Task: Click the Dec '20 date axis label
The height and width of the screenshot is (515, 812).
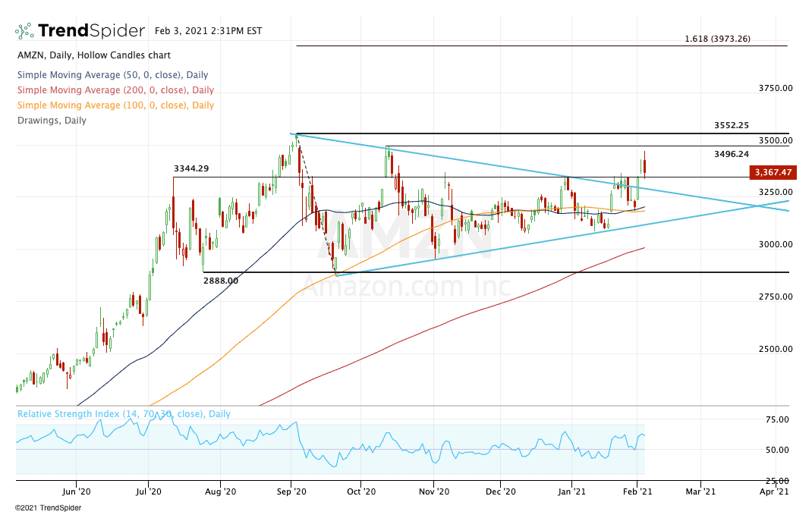Action: point(501,491)
